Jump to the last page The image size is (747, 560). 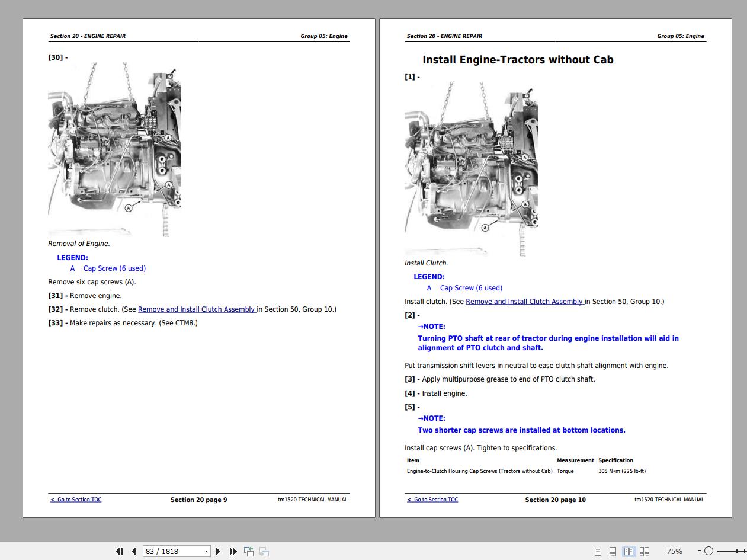click(x=233, y=551)
